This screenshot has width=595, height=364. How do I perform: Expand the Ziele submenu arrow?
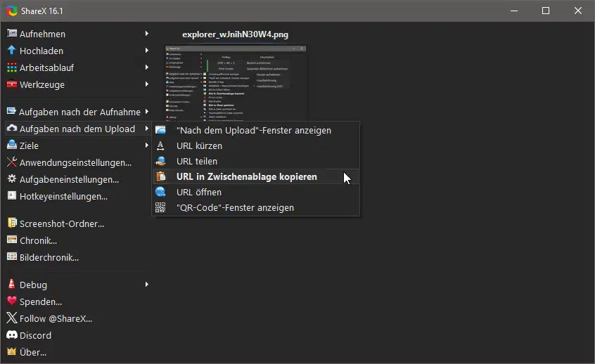(x=146, y=145)
